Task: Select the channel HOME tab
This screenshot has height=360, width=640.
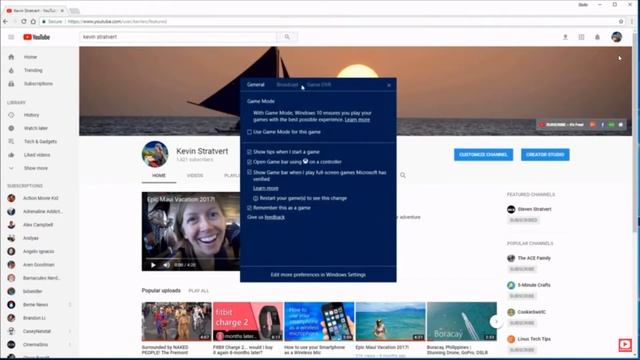Action: pos(159,176)
